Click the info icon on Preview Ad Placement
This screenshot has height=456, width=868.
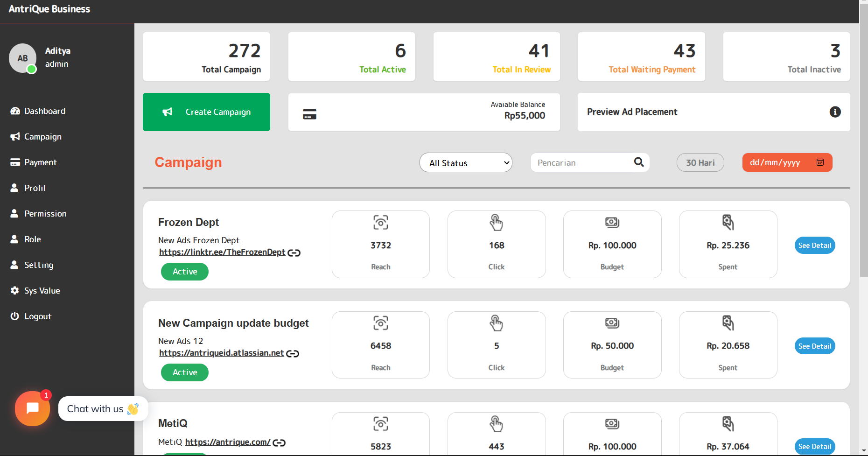pyautogui.click(x=835, y=112)
